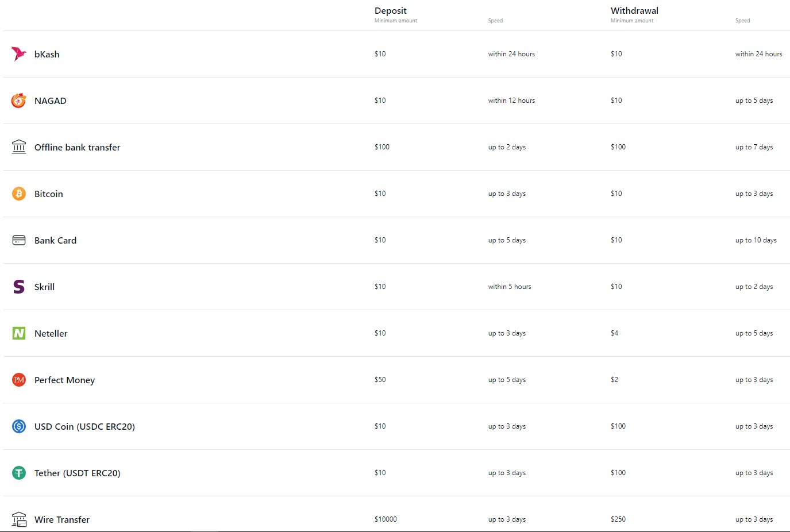The width and height of the screenshot is (790, 532).
Task: Click the bKash pink bird icon
Action: pos(19,54)
